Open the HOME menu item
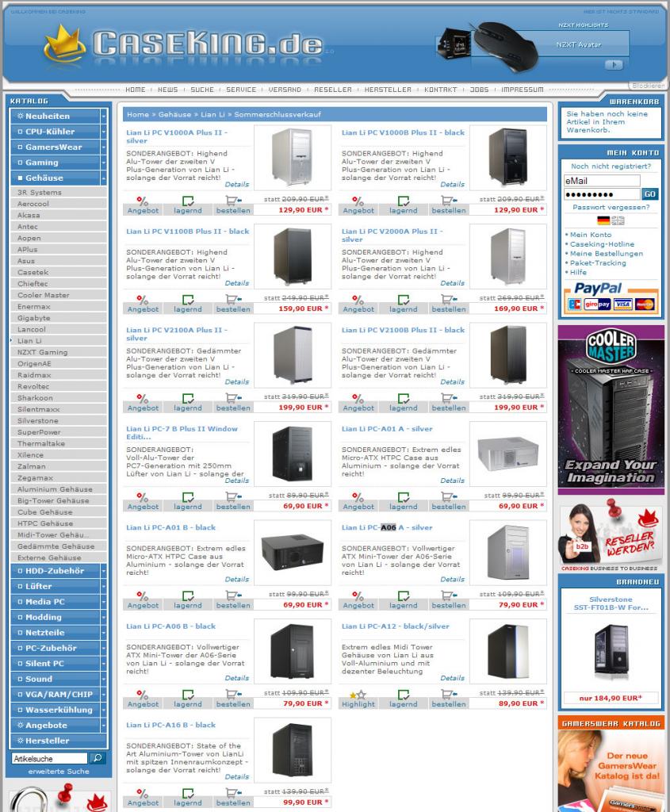 click(135, 90)
